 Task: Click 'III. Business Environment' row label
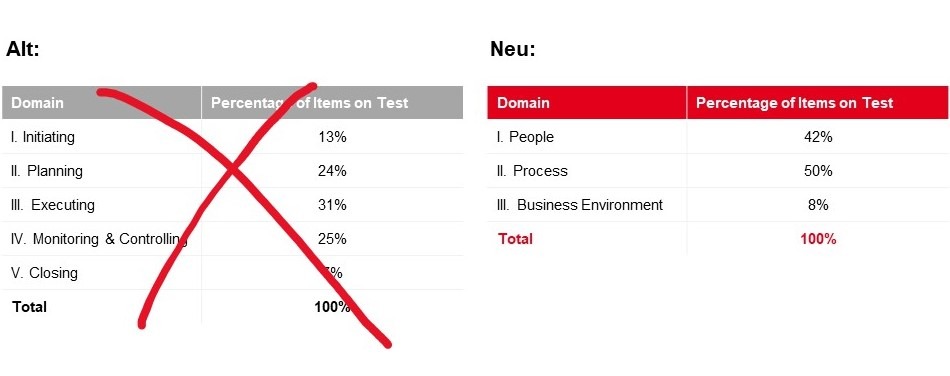pos(579,205)
